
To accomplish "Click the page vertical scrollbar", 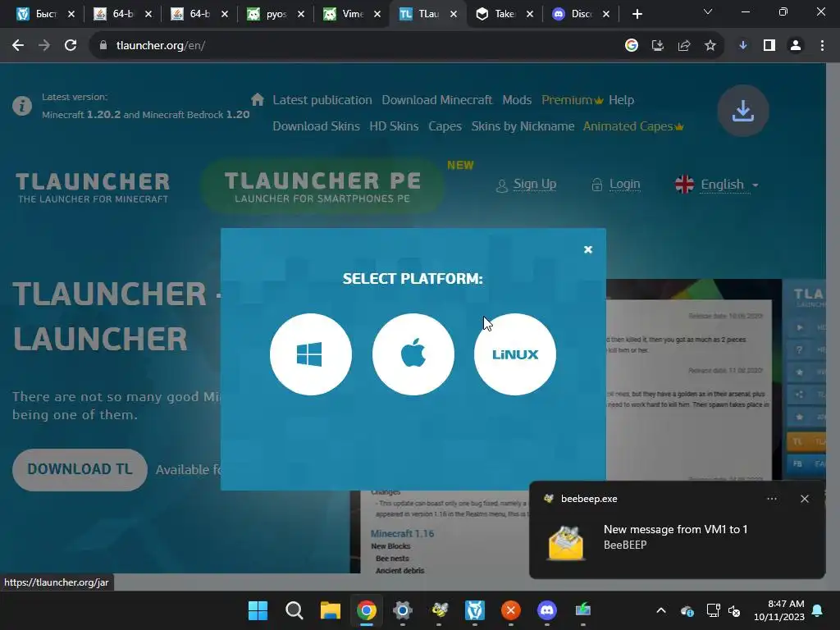I will tap(833, 326).
